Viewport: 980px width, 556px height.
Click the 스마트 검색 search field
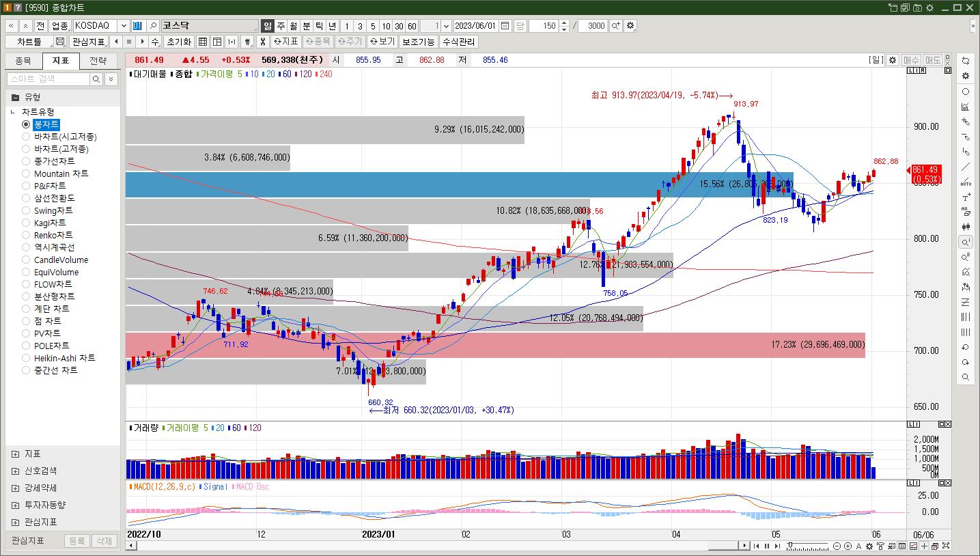tap(48, 79)
